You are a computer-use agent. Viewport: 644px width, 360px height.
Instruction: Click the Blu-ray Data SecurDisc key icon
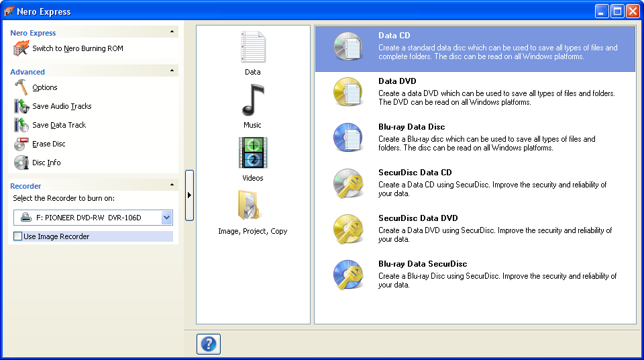click(x=348, y=275)
